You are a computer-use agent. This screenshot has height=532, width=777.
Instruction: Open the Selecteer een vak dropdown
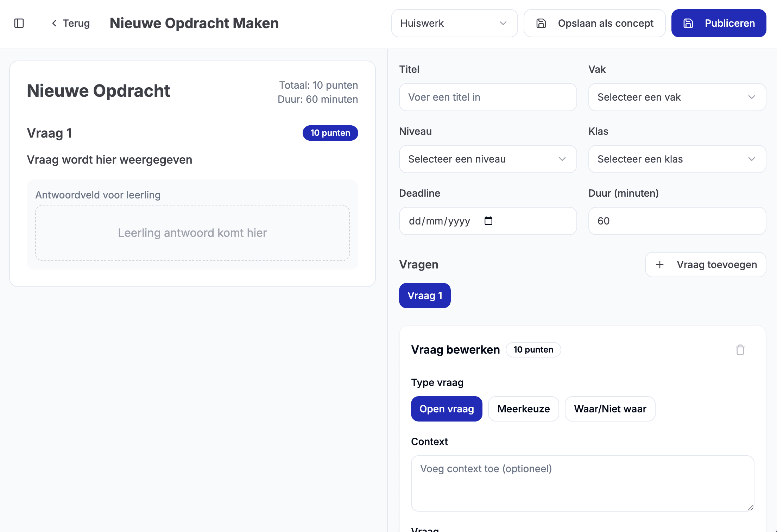point(677,97)
